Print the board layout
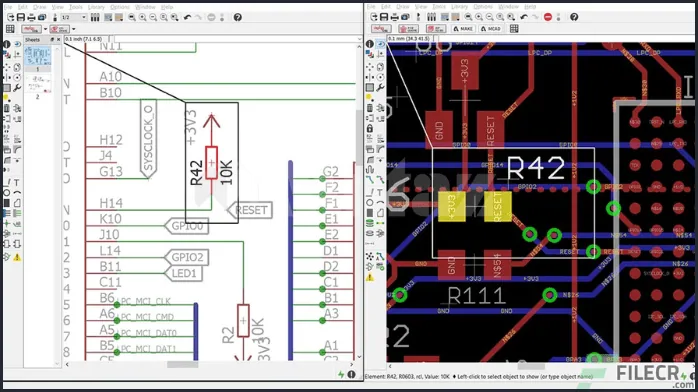This screenshot has height=392, width=698. (394, 17)
